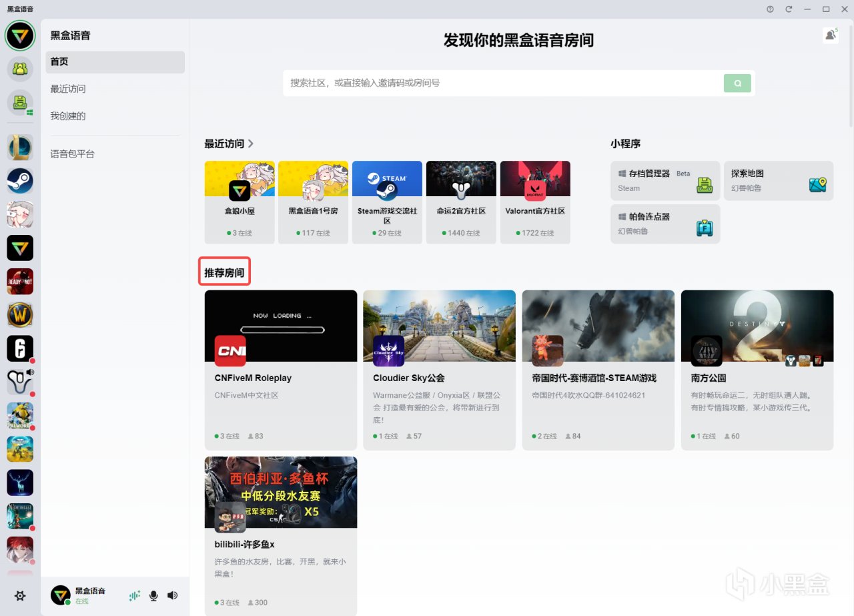Mute the speaker output
The image size is (854, 616).
(x=172, y=596)
